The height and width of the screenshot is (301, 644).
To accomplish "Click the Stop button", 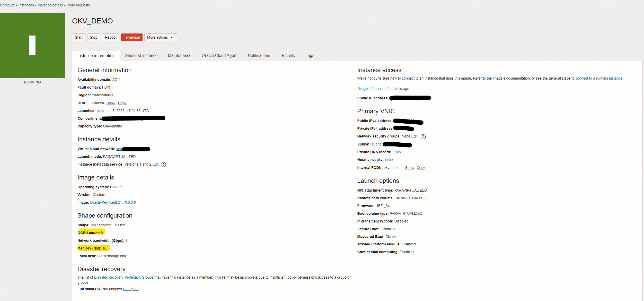I will (93, 37).
